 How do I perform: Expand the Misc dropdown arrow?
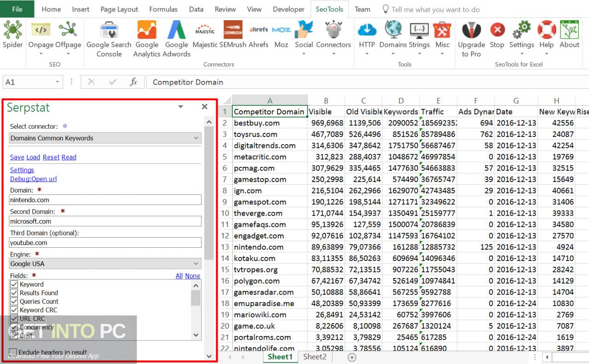[442, 54]
